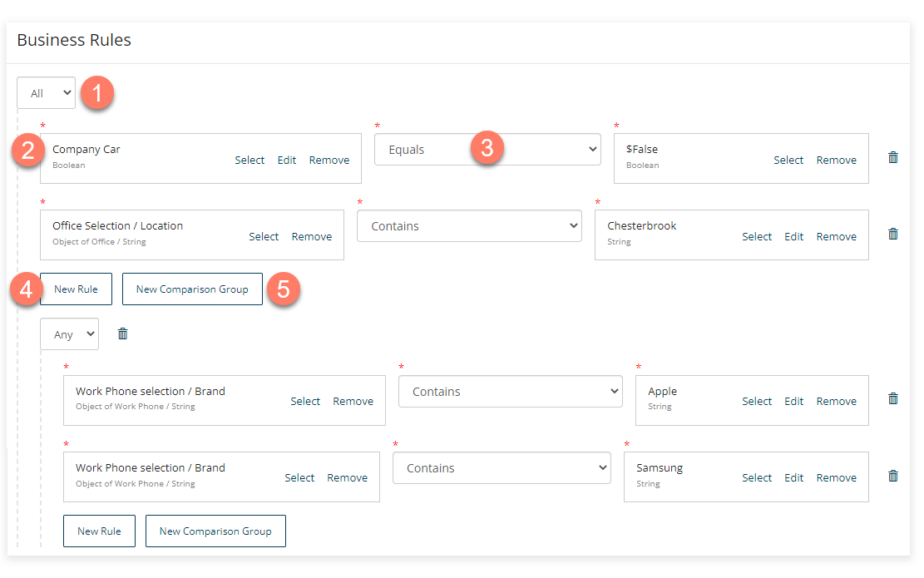Viewport: 924px width, 578px height.
Task: Delete the Office Selection / Location rule
Action: click(892, 234)
